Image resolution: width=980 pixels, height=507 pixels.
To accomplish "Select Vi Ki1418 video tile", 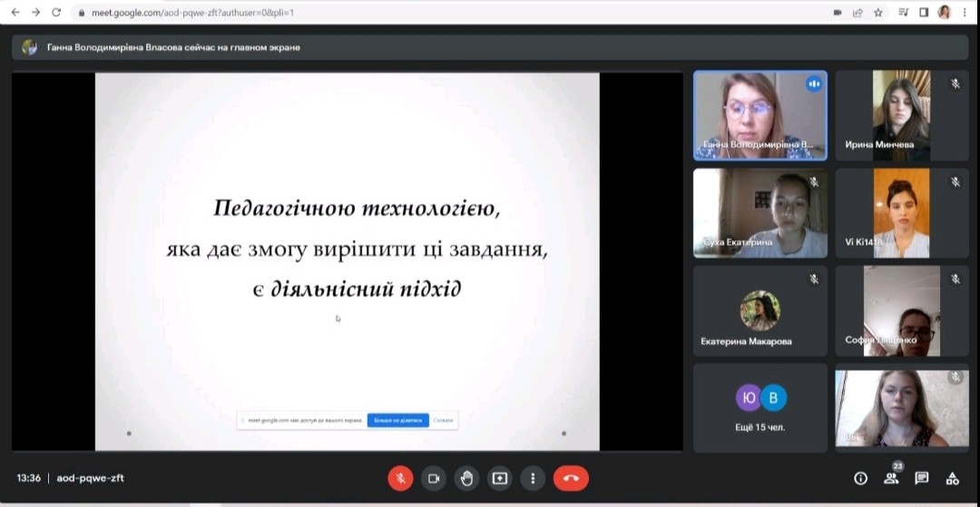I will (902, 213).
